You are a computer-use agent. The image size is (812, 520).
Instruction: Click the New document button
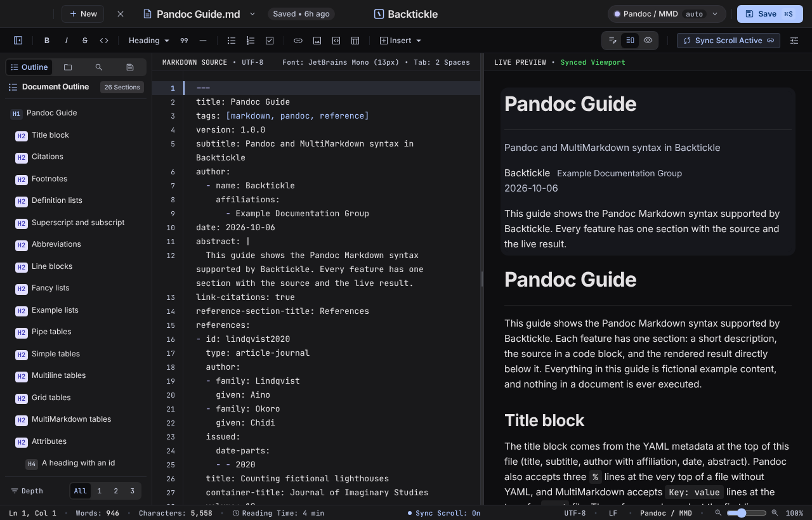point(83,14)
